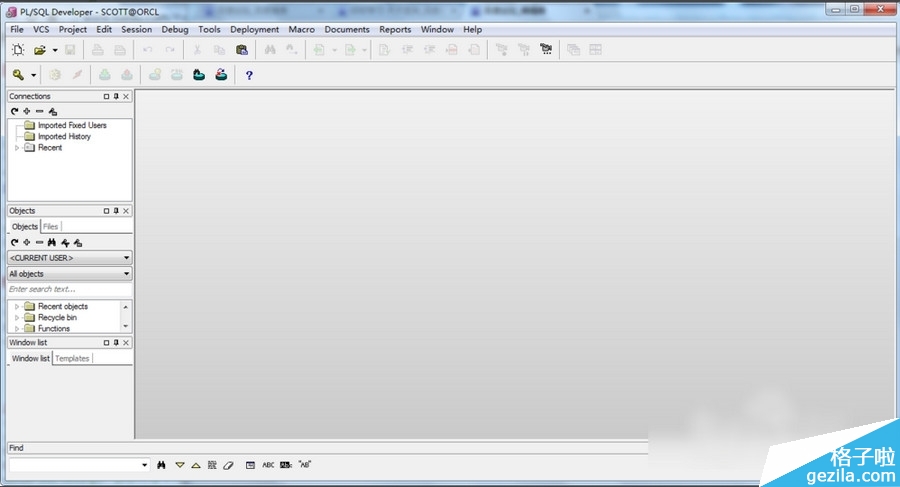900x487 pixels.
Task: Click the Open file folder icon
Action: [40, 50]
